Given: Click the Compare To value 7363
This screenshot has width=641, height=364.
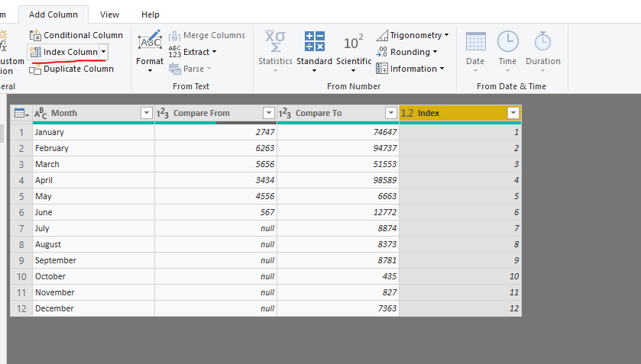Looking at the screenshot, I should point(338,308).
